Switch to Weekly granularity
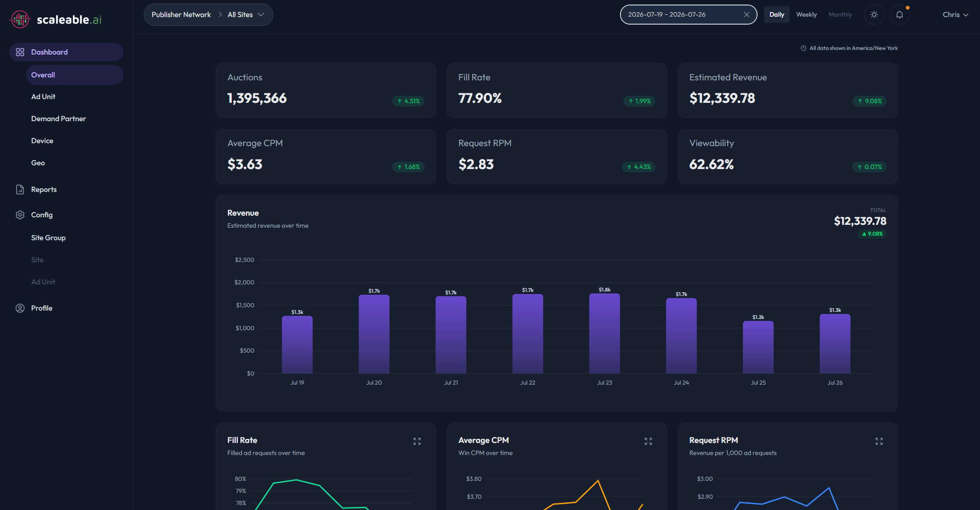 click(806, 15)
